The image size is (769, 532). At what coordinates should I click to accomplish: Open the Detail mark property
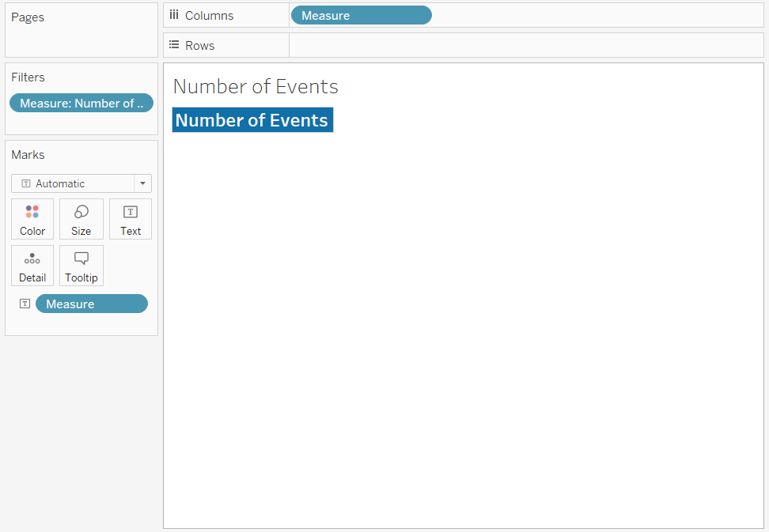click(x=32, y=266)
